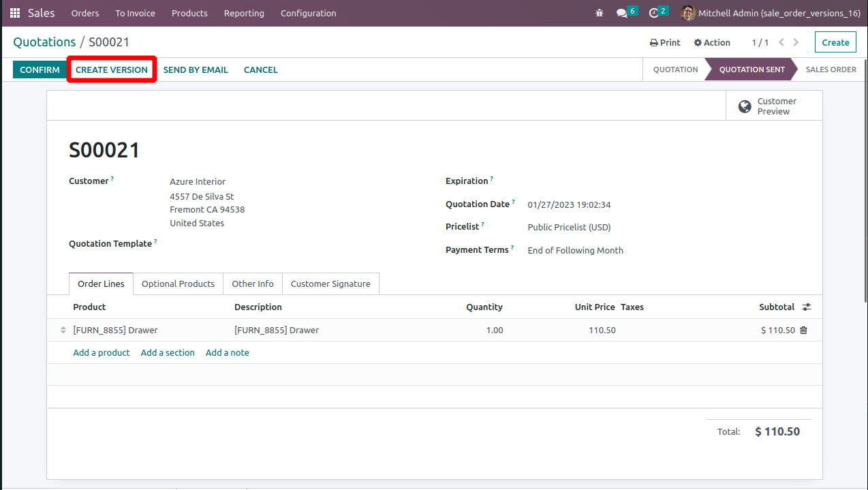Click Add a product link
This screenshot has width=868, height=490.
(x=102, y=352)
